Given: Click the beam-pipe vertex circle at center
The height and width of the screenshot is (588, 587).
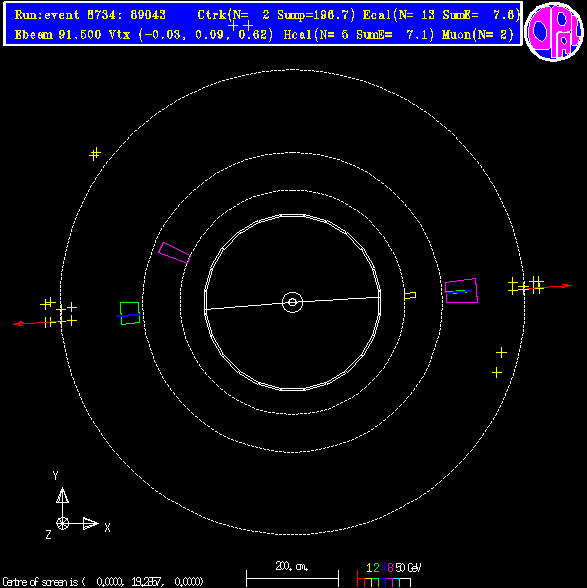Looking at the screenshot, I should 292,302.
